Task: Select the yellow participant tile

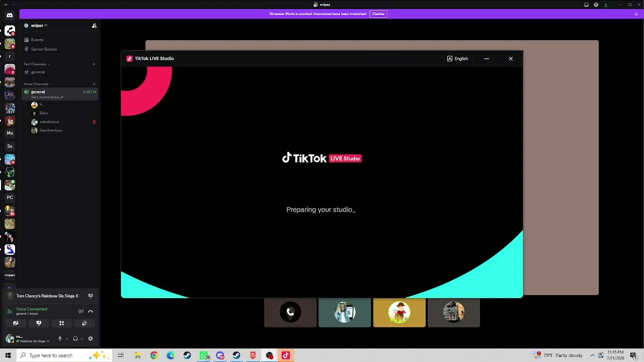Action: pos(399,313)
